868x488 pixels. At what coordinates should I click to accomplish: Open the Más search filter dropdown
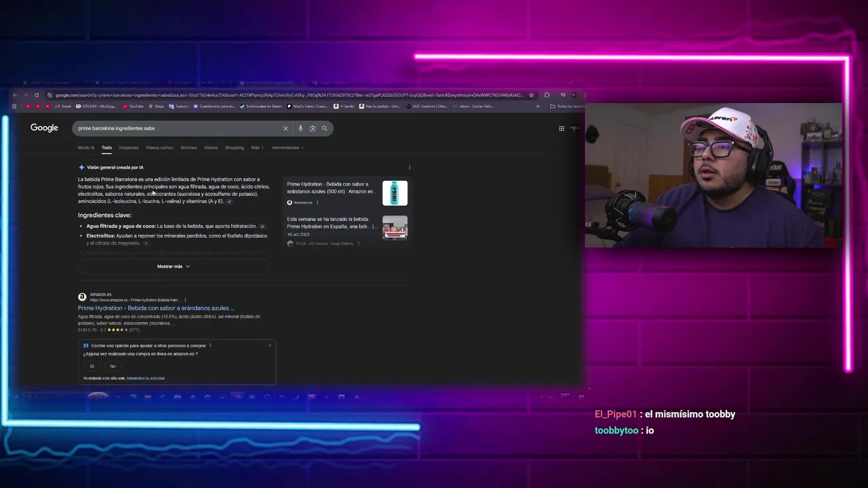pos(258,148)
